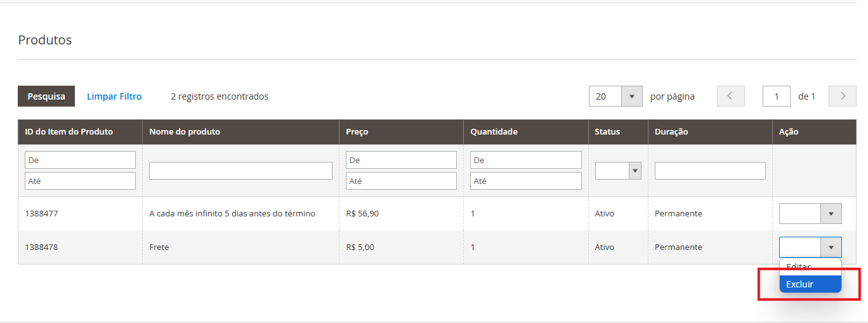Click the ID filter Até field

tap(80, 181)
